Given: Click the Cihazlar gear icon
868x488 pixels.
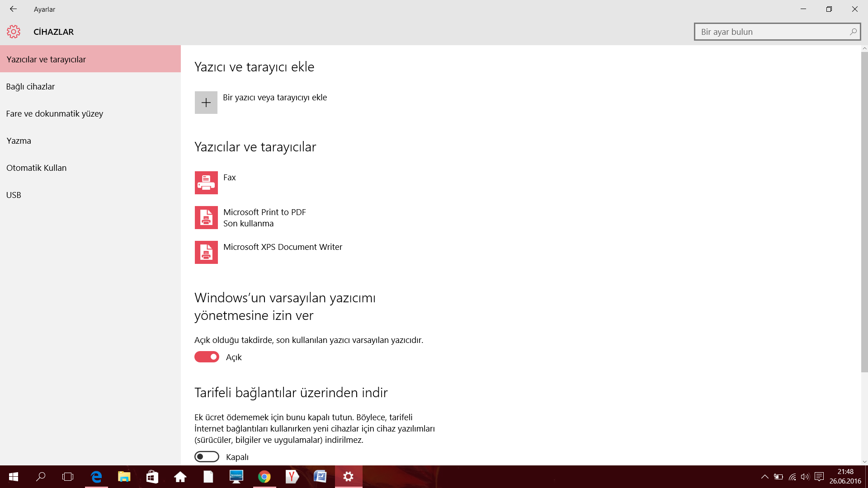Looking at the screenshot, I should tap(14, 32).
